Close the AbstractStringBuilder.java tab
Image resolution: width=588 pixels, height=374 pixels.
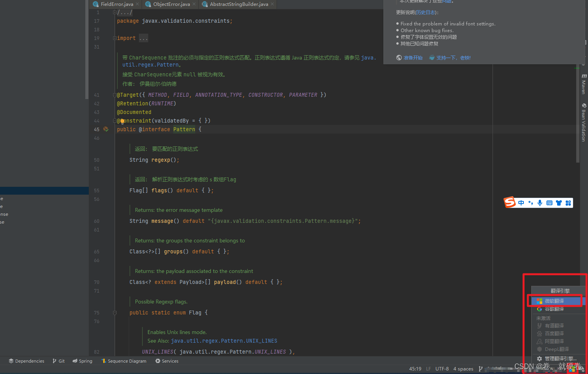click(272, 4)
